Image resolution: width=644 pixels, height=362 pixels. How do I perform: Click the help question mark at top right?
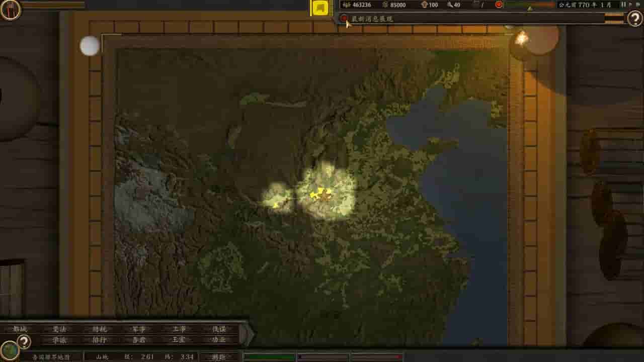coord(635,19)
